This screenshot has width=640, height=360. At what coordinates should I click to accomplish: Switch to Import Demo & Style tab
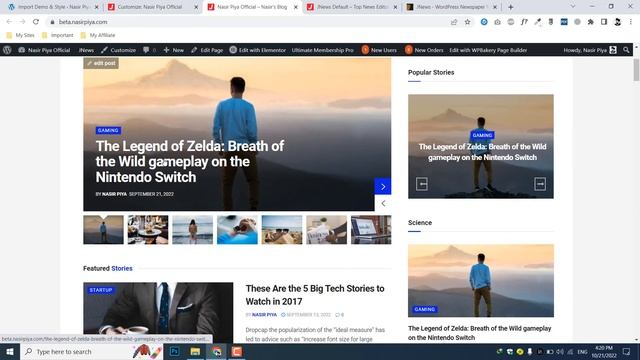tap(53, 7)
